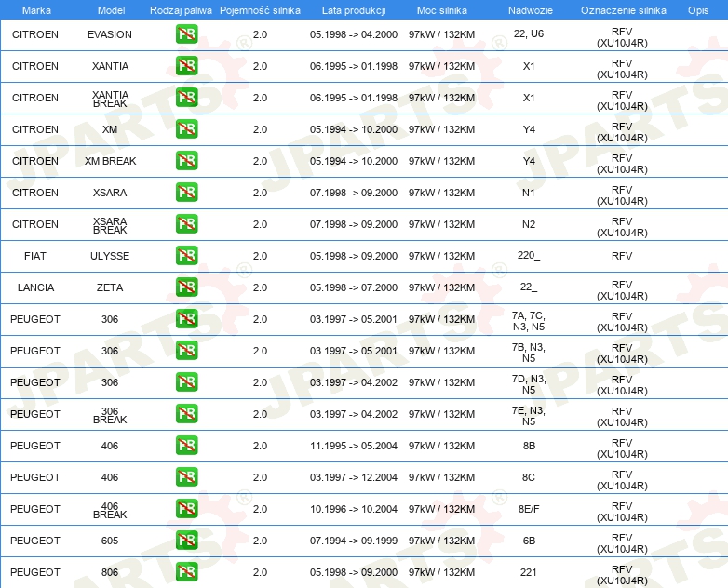Click the fuel icon in Peugeot 406 8B row
The height and width of the screenshot is (588, 728).
[x=186, y=445]
